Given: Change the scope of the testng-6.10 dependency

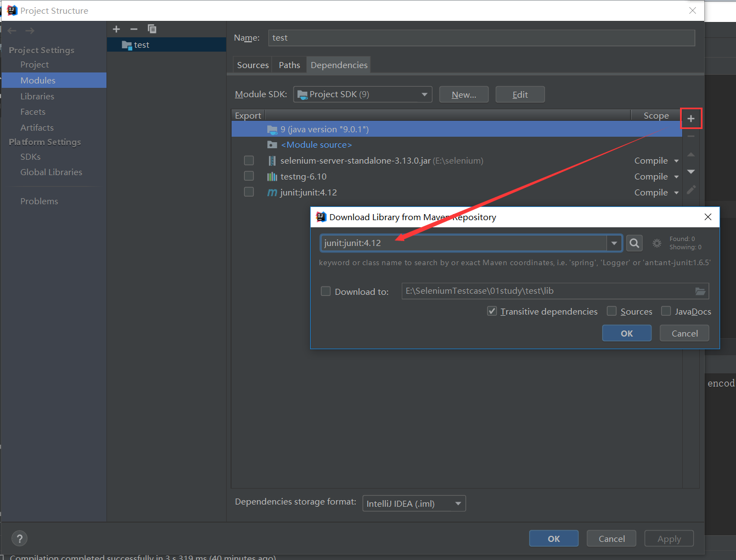Looking at the screenshot, I should [x=656, y=177].
